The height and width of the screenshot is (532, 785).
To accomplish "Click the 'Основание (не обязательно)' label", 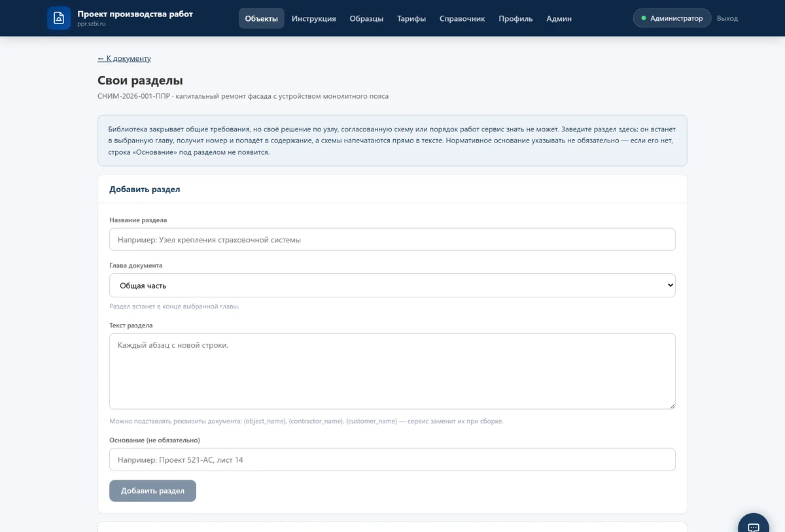I will (x=154, y=440).
